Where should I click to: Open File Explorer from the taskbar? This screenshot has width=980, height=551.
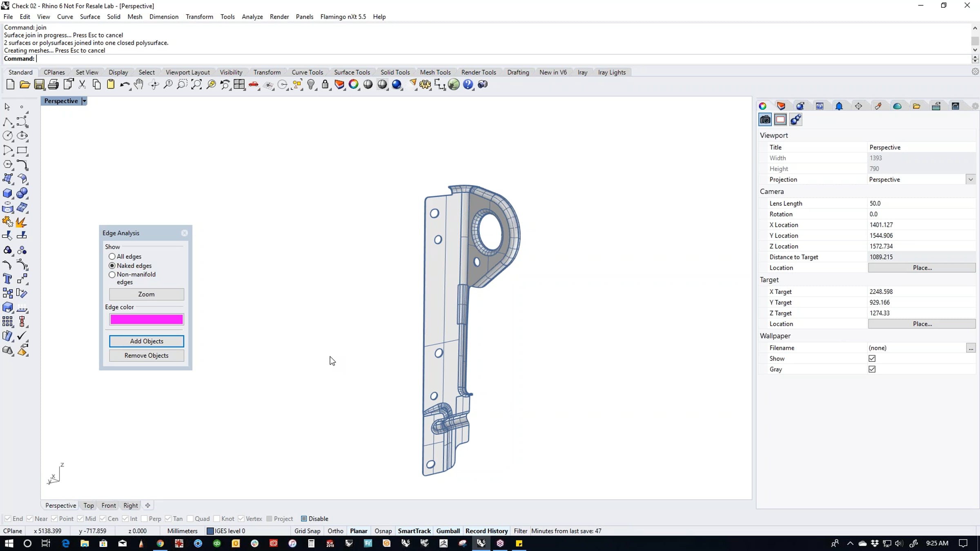[x=85, y=543]
